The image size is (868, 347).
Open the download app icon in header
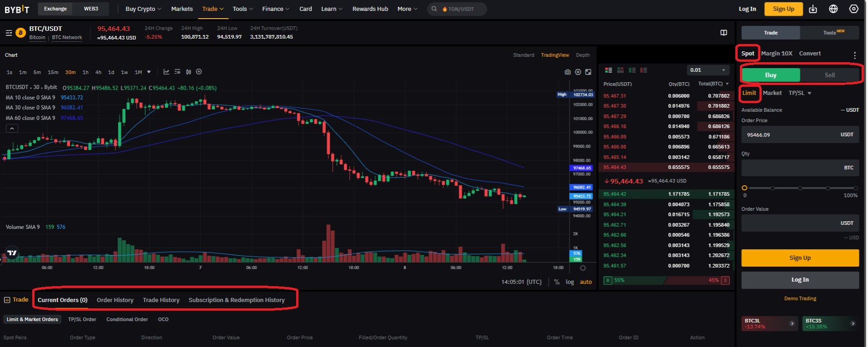point(813,9)
